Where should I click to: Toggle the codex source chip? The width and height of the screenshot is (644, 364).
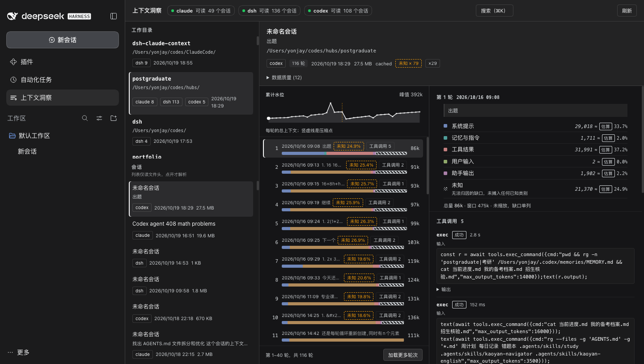tap(338, 11)
